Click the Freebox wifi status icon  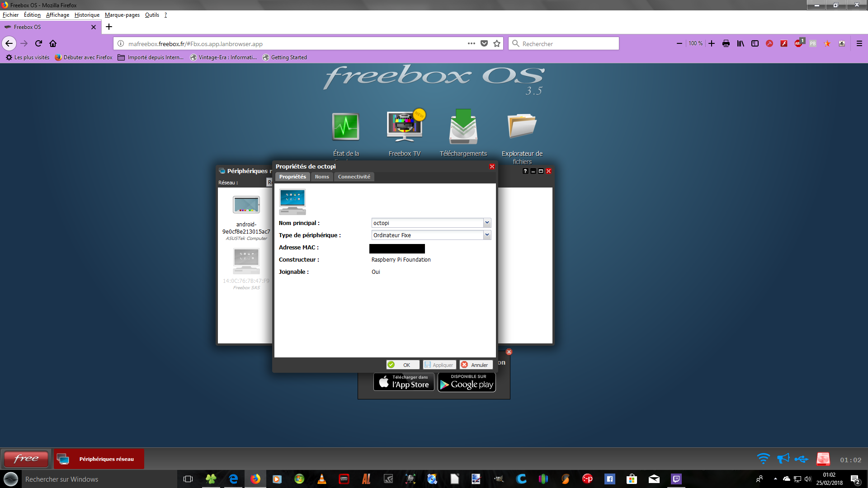[763, 459]
